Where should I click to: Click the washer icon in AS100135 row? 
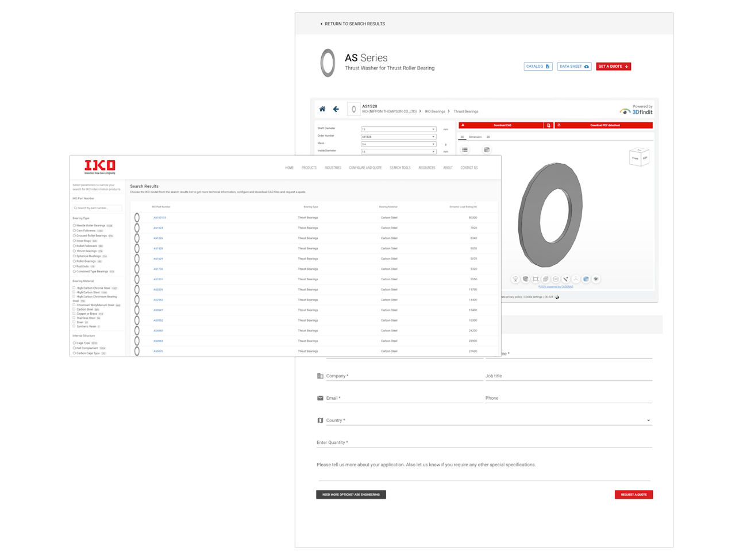[x=137, y=218]
